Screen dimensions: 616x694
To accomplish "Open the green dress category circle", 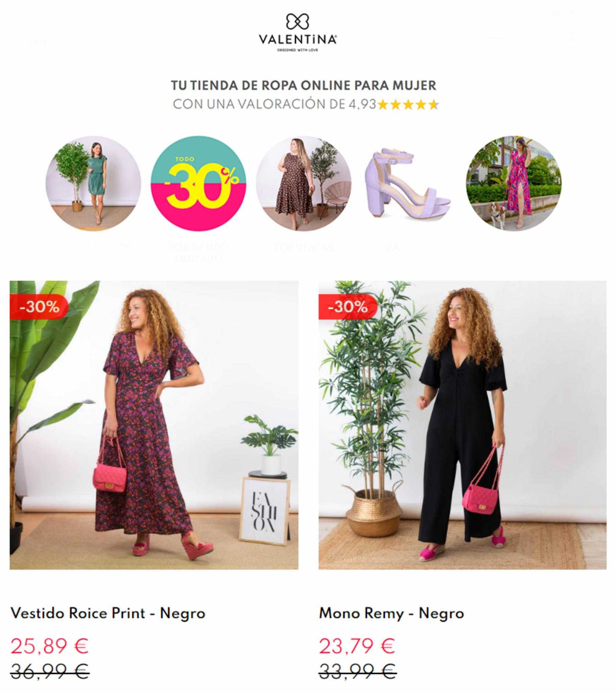I will tap(94, 183).
